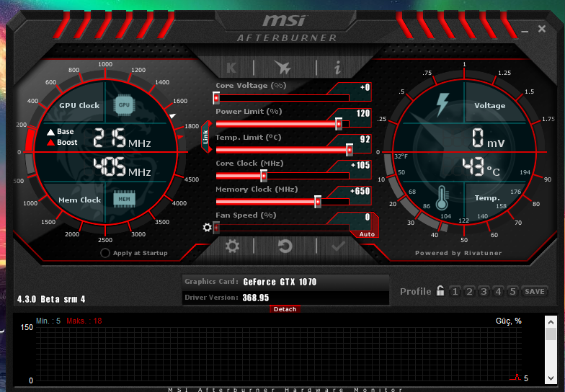Click the GPU chip icon
The width and height of the screenshot is (565, 392).
[124, 105]
